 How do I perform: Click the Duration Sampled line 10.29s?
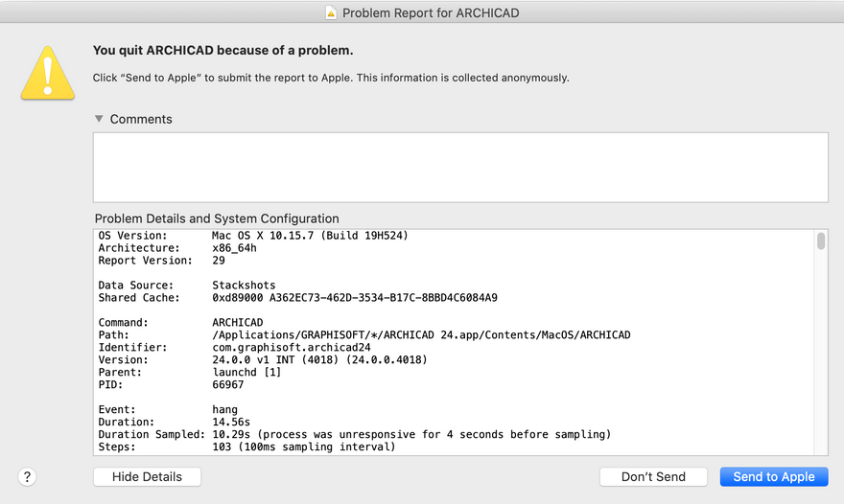tap(411, 434)
